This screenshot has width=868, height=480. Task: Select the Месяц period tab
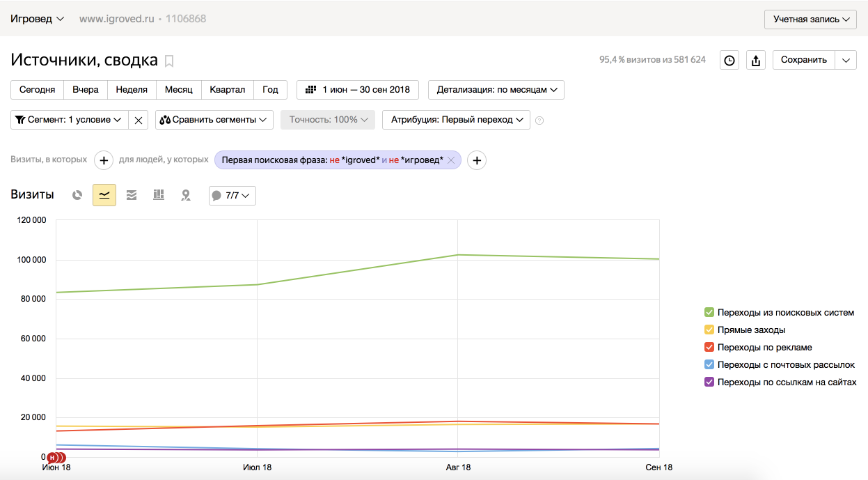pyautogui.click(x=179, y=90)
